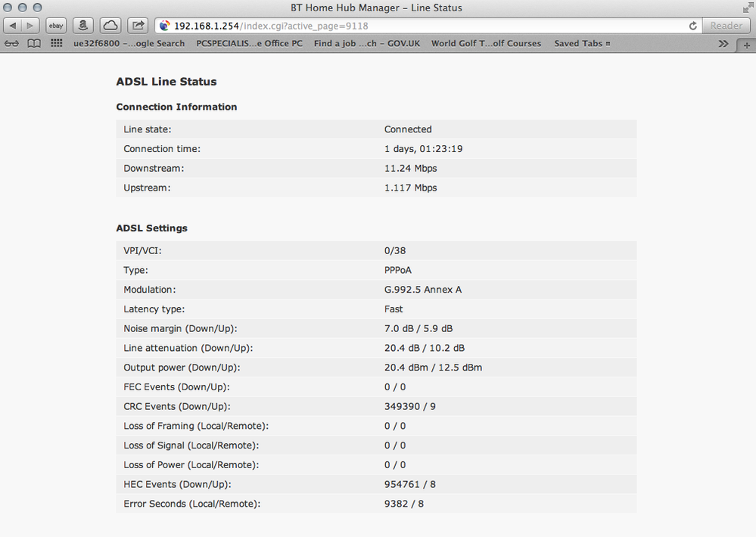This screenshot has width=756, height=537.
Task: Select the Connection Information heading
Action: point(176,107)
